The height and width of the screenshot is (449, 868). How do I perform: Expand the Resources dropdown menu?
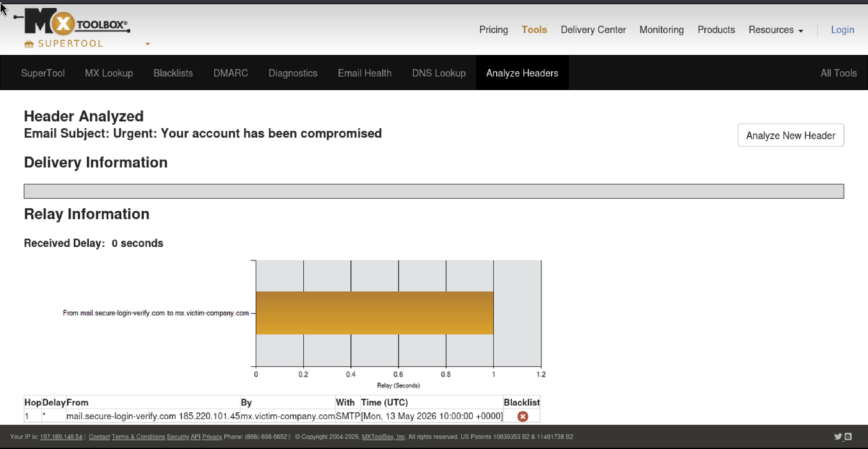coord(776,30)
